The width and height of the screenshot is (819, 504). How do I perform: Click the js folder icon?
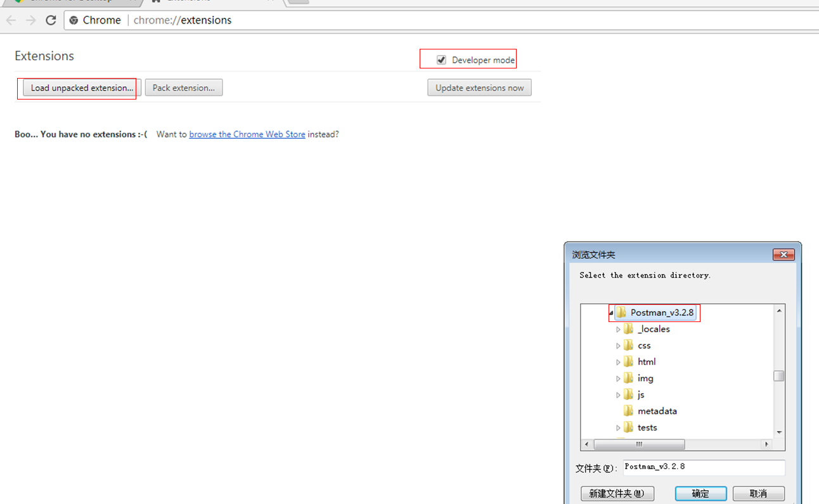coord(628,394)
